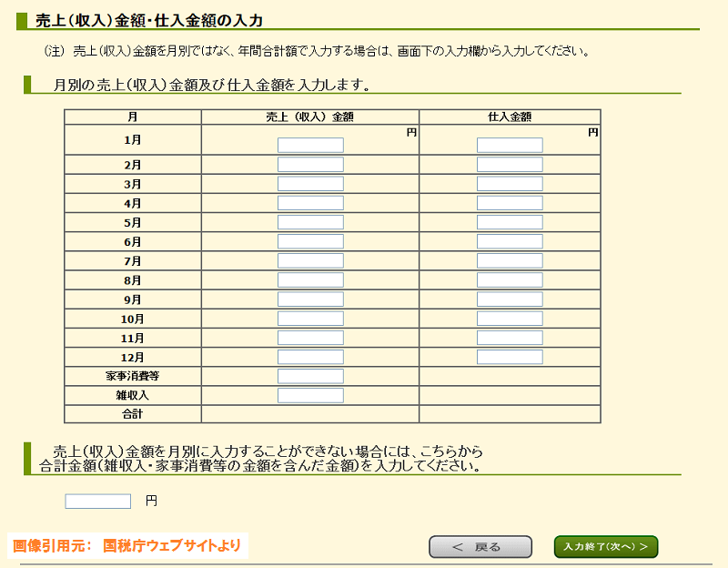
Task: Select the 6月 売上(収入)金額 input
Action: [310, 241]
